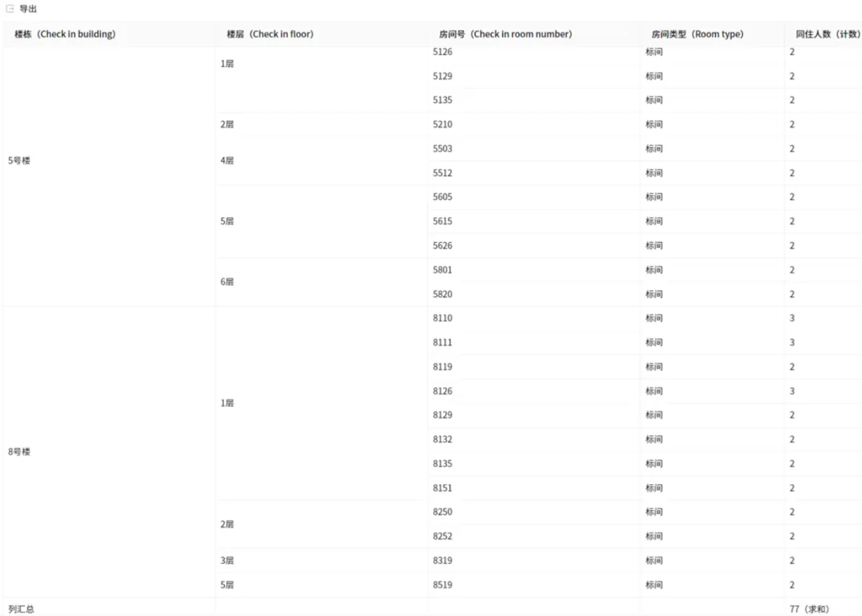The width and height of the screenshot is (862, 616).
Task: Click room number 5512
Action: [442, 173]
